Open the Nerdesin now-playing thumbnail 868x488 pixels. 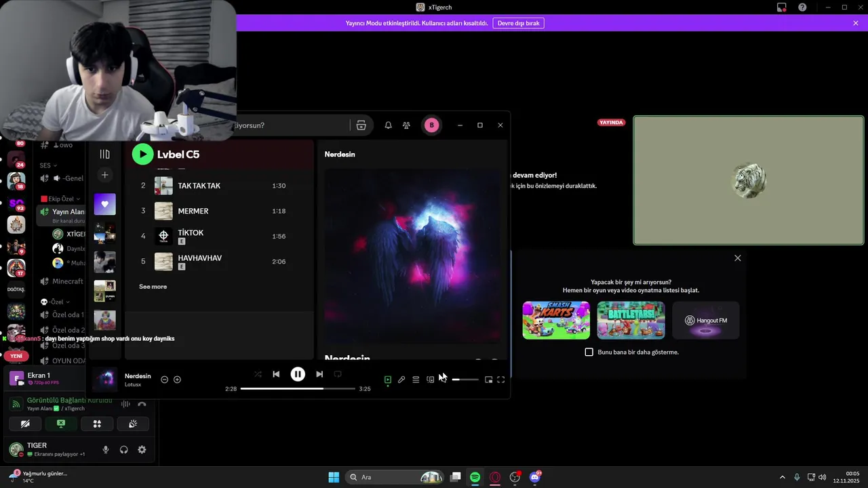tap(106, 379)
